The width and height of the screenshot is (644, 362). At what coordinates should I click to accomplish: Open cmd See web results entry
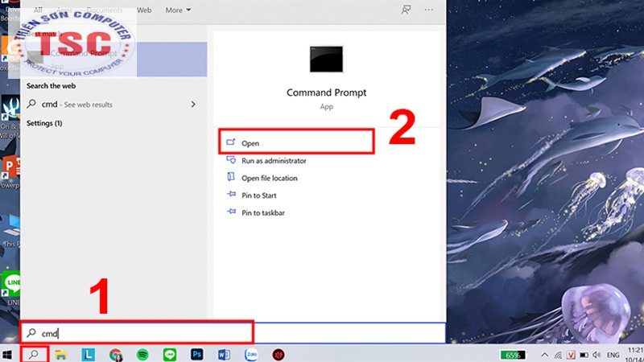[x=114, y=105]
